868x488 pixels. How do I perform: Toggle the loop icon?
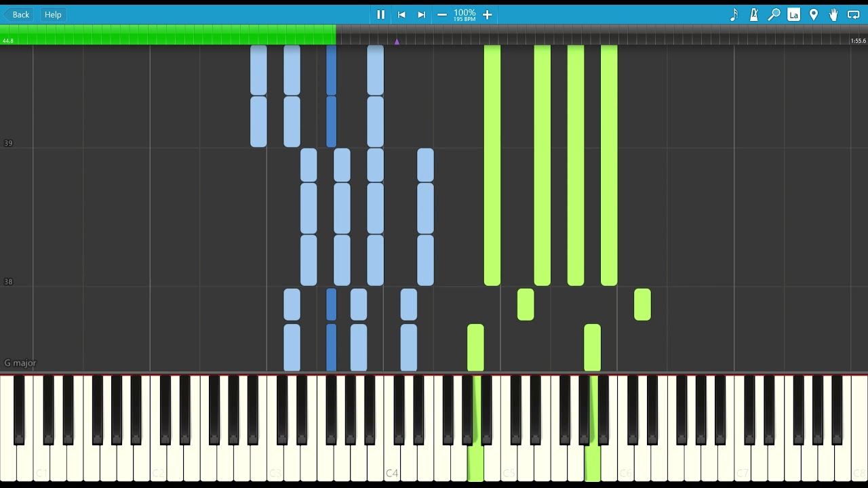coord(854,14)
